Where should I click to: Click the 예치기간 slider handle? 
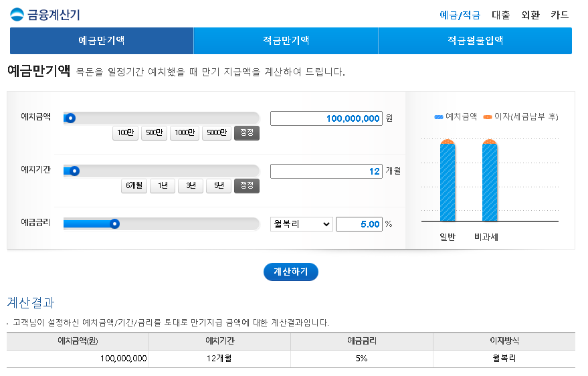[75, 171]
